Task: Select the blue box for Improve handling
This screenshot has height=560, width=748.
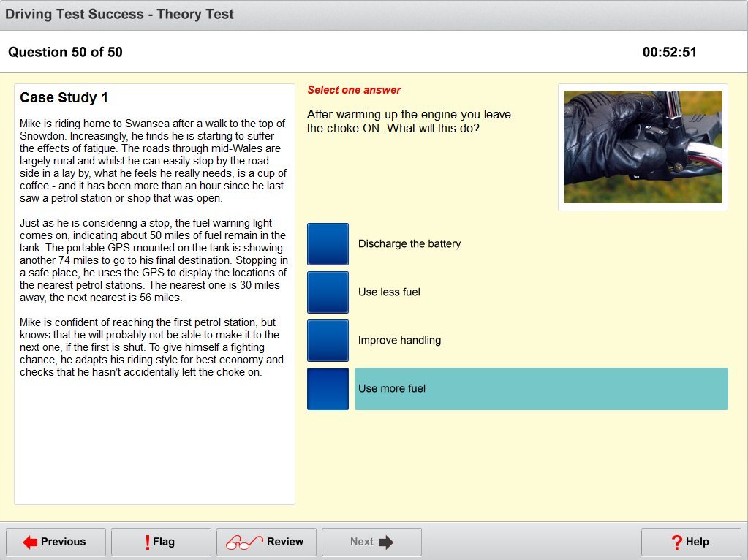Action: coord(328,341)
